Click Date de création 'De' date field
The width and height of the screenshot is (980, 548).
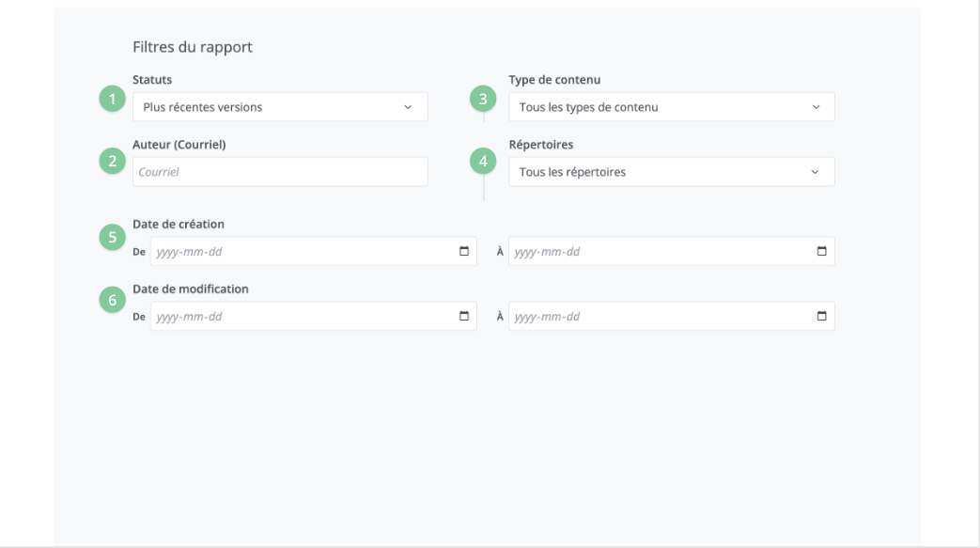click(301, 252)
